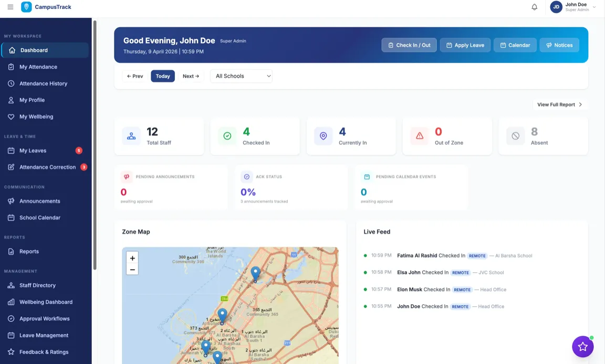Click the Total Staff card icon
The width and height of the screenshot is (605, 364).
point(131,136)
